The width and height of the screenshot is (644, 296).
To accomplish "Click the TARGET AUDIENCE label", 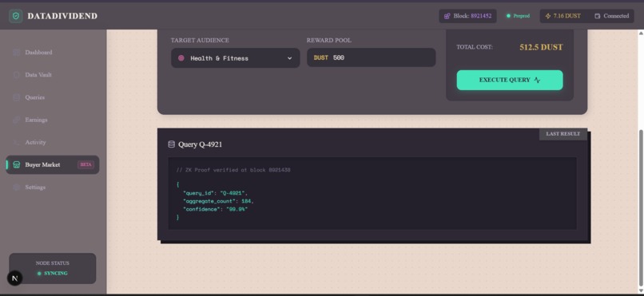I will pyautogui.click(x=200, y=40).
